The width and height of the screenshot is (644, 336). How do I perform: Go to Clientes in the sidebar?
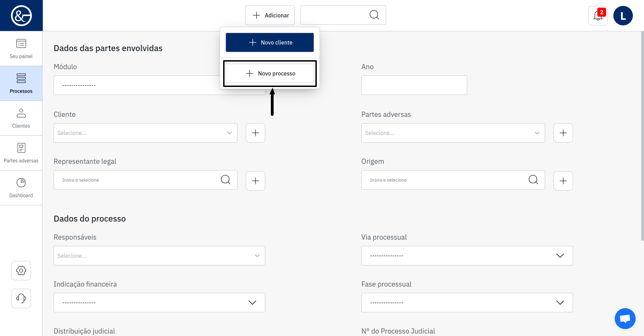coord(21,118)
